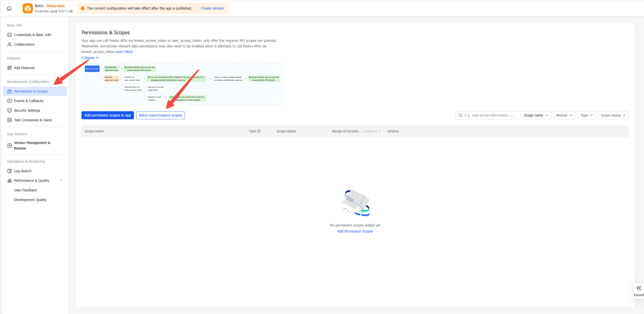Image resolution: width=644 pixels, height=314 pixels.
Task: Open Security Settings
Action: 35,110
